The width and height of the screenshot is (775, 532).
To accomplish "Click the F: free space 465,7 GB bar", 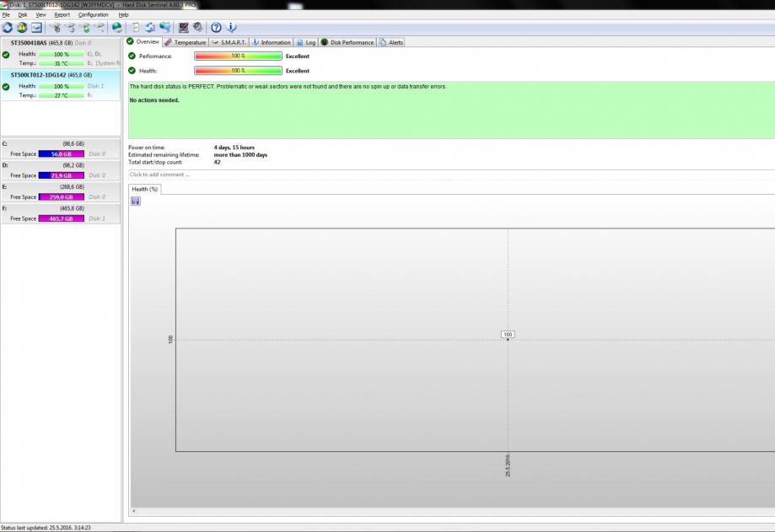I will 62,218.
